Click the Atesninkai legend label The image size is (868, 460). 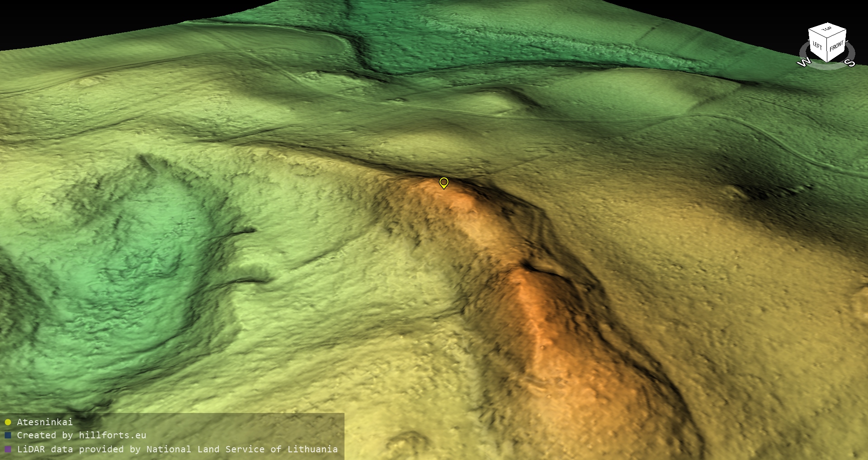pyautogui.click(x=45, y=422)
